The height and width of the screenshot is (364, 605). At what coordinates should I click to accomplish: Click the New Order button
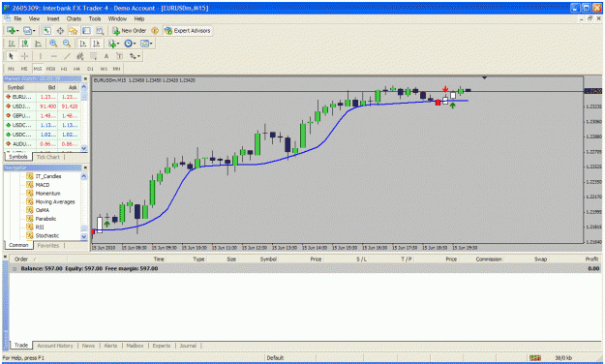(129, 30)
